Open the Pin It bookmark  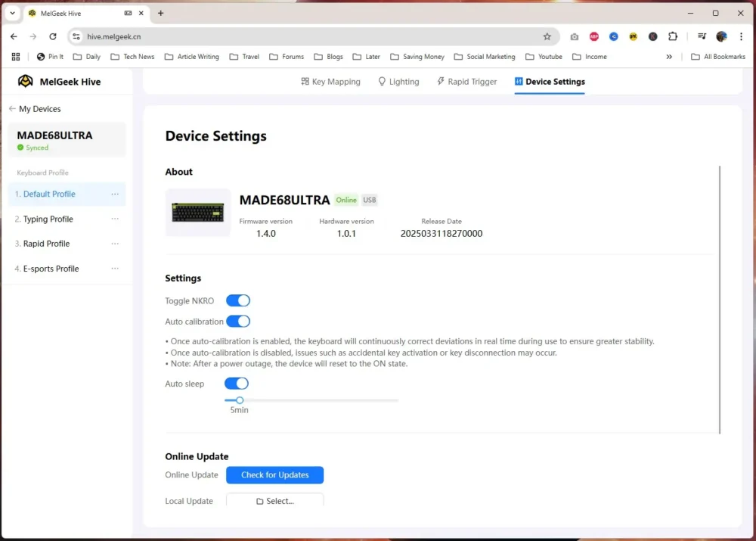coord(50,57)
